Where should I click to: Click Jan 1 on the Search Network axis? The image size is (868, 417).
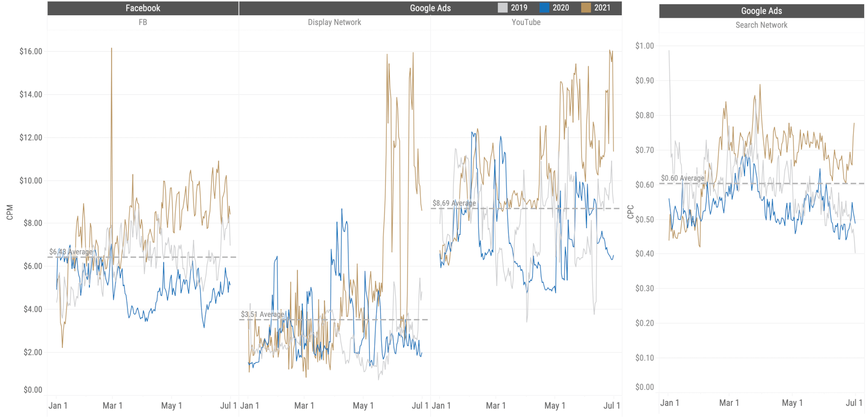coord(670,403)
